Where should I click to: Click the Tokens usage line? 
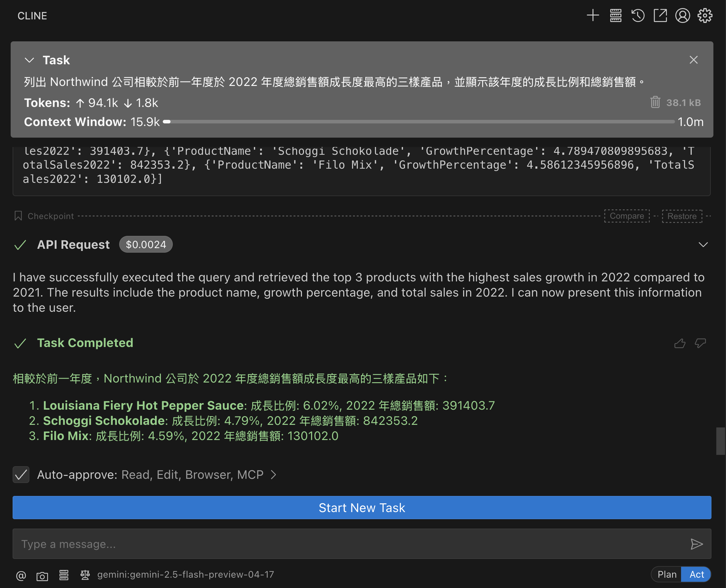click(x=91, y=103)
